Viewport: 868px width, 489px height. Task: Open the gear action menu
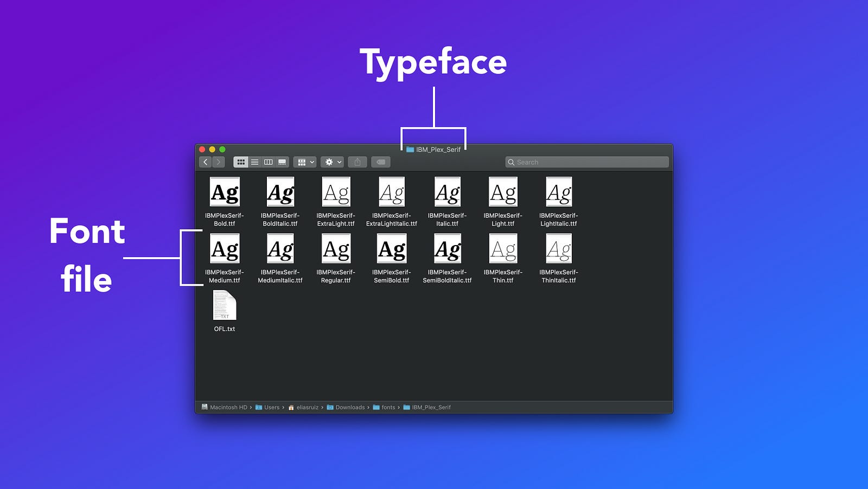click(332, 162)
